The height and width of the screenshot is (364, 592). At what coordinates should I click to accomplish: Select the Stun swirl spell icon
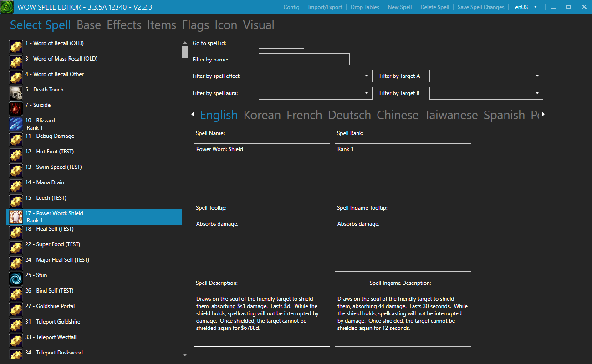click(x=16, y=279)
